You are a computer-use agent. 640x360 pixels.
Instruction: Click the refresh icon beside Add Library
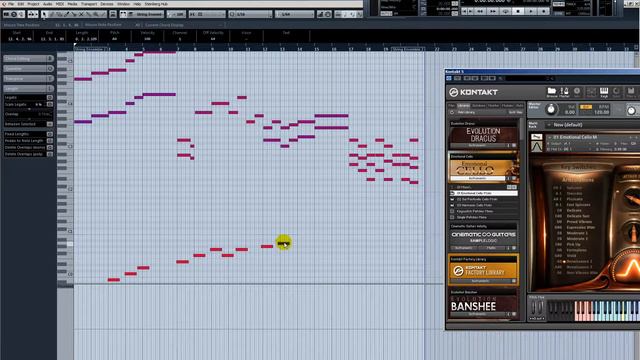(452, 112)
